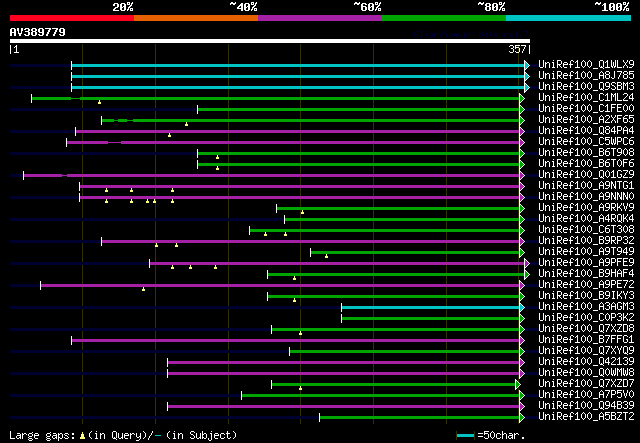The width and height of the screenshot is (640, 443).
Task: Click the cyan 50char scale bar
Action: click(x=465, y=436)
